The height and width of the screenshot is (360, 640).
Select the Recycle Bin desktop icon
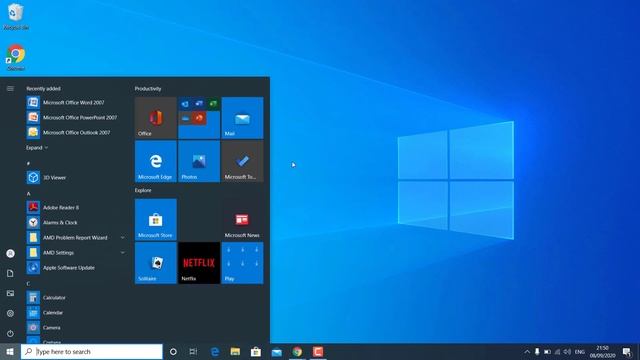point(16,17)
